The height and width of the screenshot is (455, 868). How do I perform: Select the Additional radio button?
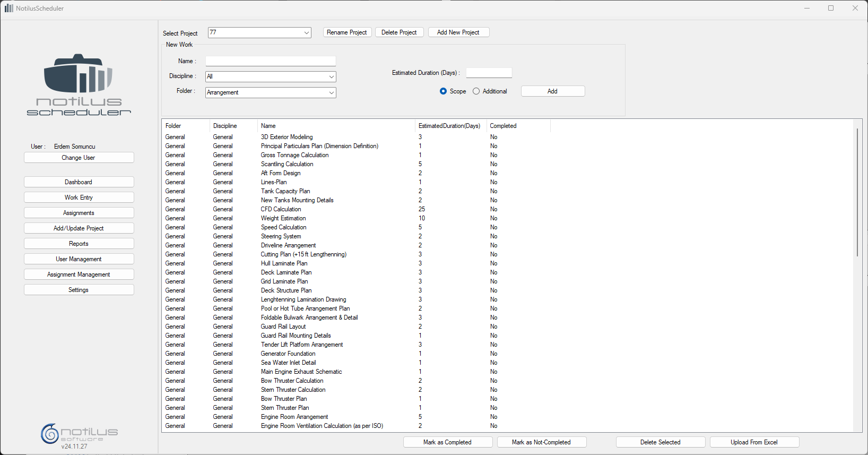tap(476, 91)
